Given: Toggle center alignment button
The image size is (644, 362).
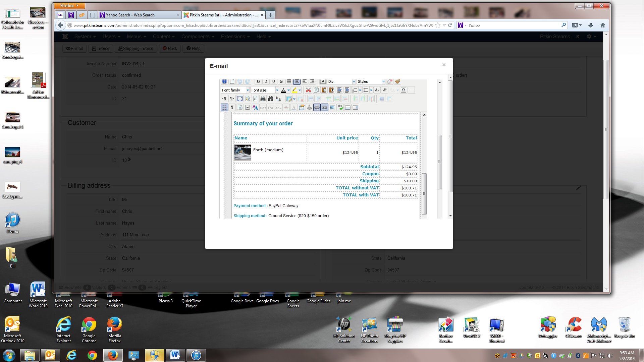Looking at the screenshot, I should [297, 81].
